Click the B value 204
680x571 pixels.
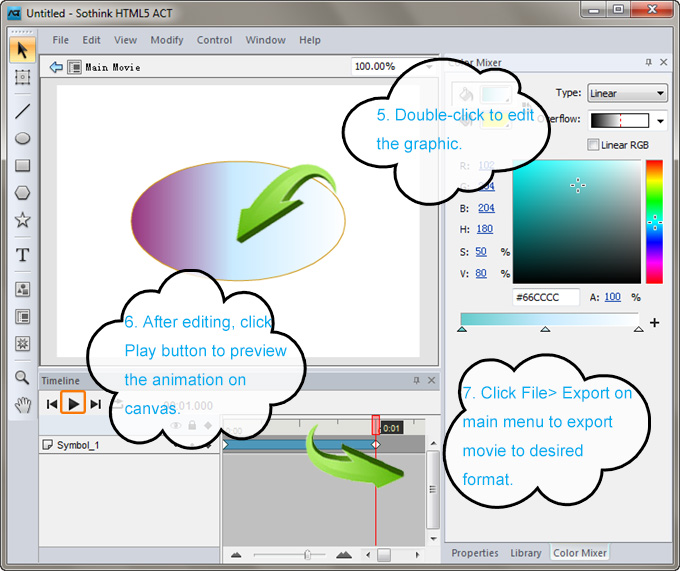pyautogui.click(x=486, y=208)
